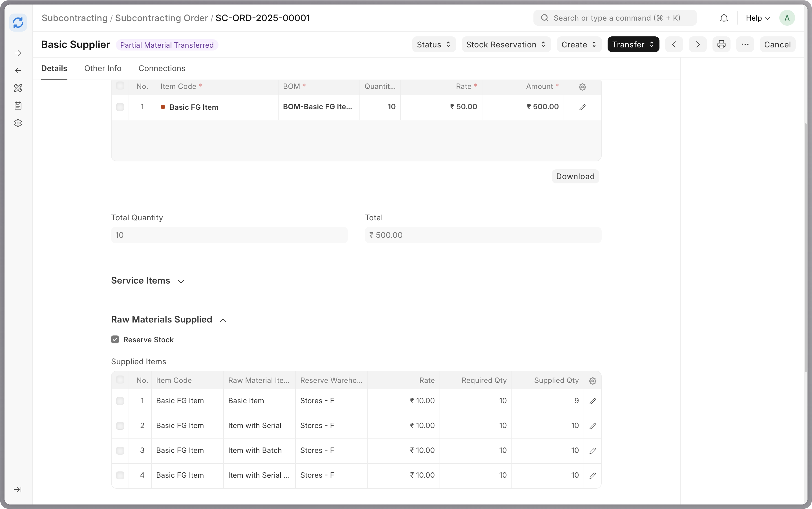The height and width of the screenshot is (509, 812).
Task: Open the Stock Reservation dropdown
Action: tap(506, 45)
